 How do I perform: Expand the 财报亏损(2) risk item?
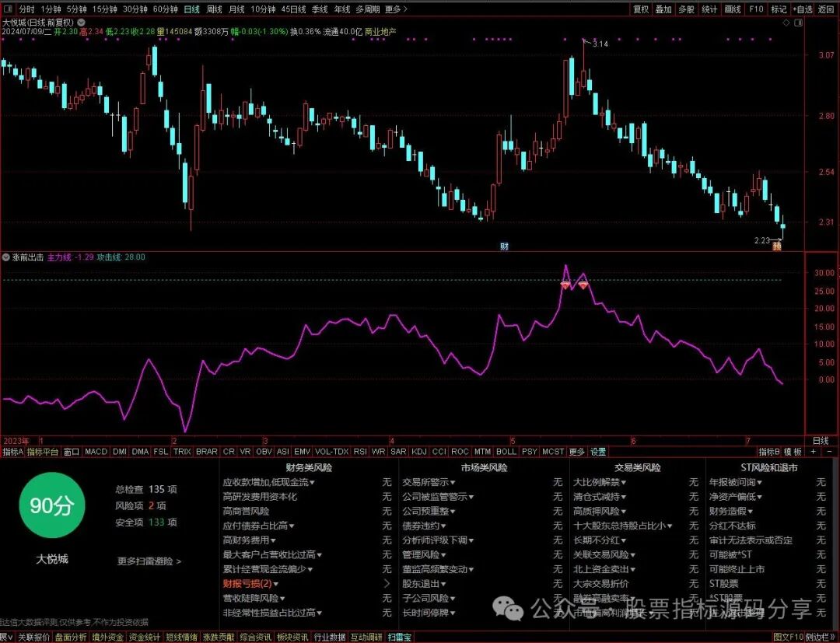[x=250, y=584]
